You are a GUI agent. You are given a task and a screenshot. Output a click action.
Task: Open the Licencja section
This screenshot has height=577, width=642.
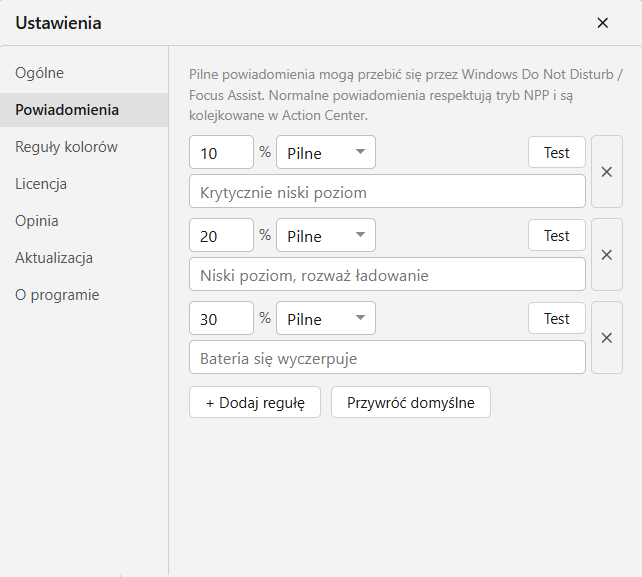(x=84, y=184)
